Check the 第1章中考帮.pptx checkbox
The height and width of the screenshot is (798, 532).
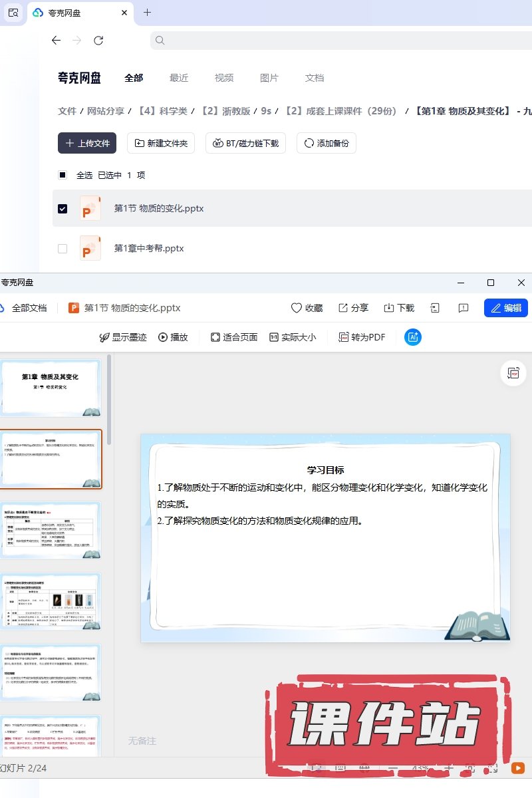click(63, 248)
